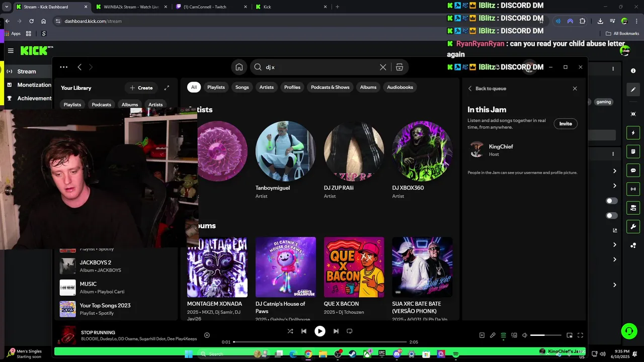Show lyrics with the microphone icon
This screenshot has height=362, width=644.
click(x=493, y=335)
